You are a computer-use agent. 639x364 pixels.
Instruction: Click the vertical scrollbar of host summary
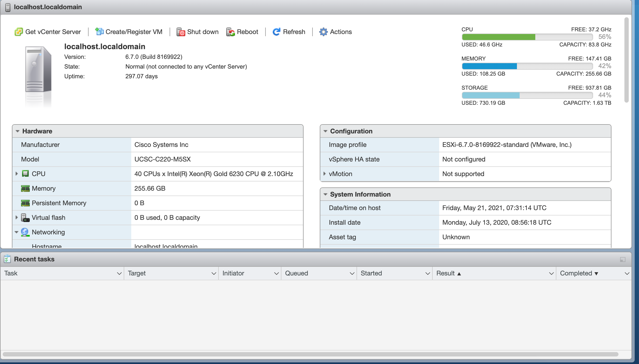627,60
